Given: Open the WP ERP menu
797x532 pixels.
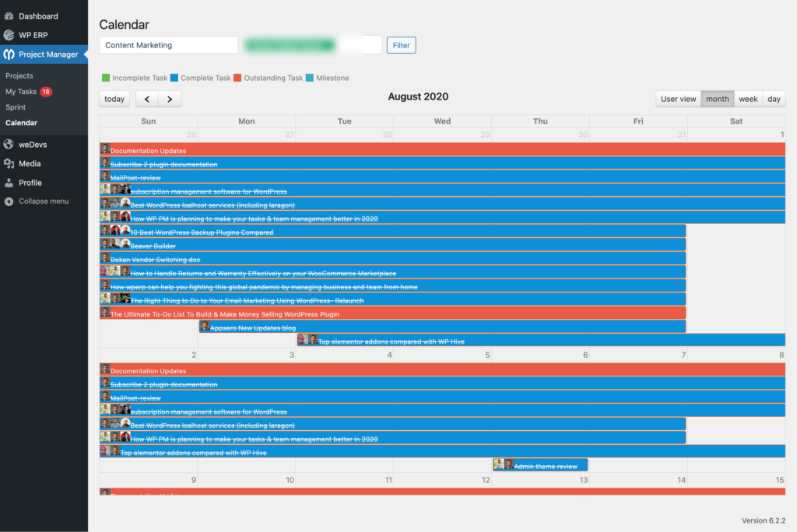Looking at the screenshot, I should [x=44, y=35].
